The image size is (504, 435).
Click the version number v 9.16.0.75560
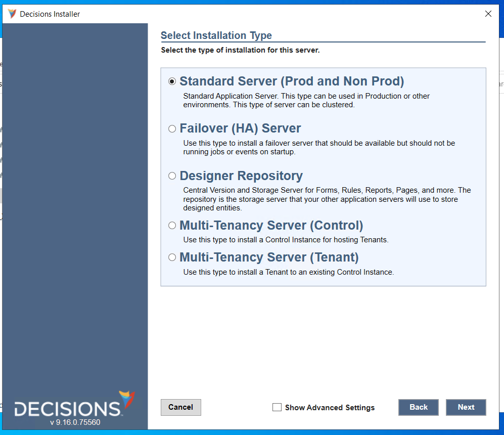point(75,422)
